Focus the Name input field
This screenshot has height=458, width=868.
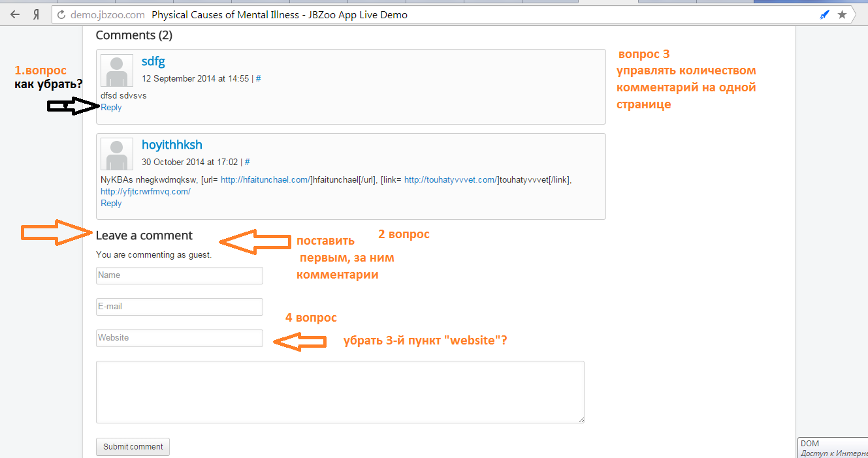(179, 275)
